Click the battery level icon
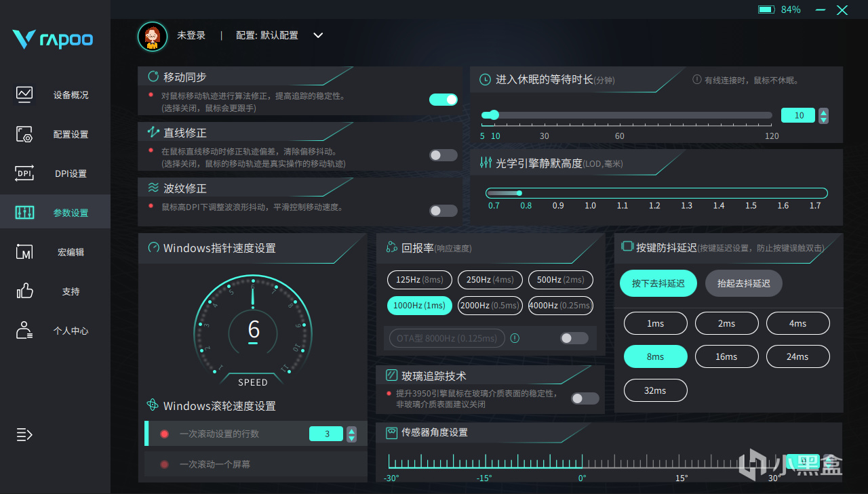This screenshot has width=868, height=494. 766,9
